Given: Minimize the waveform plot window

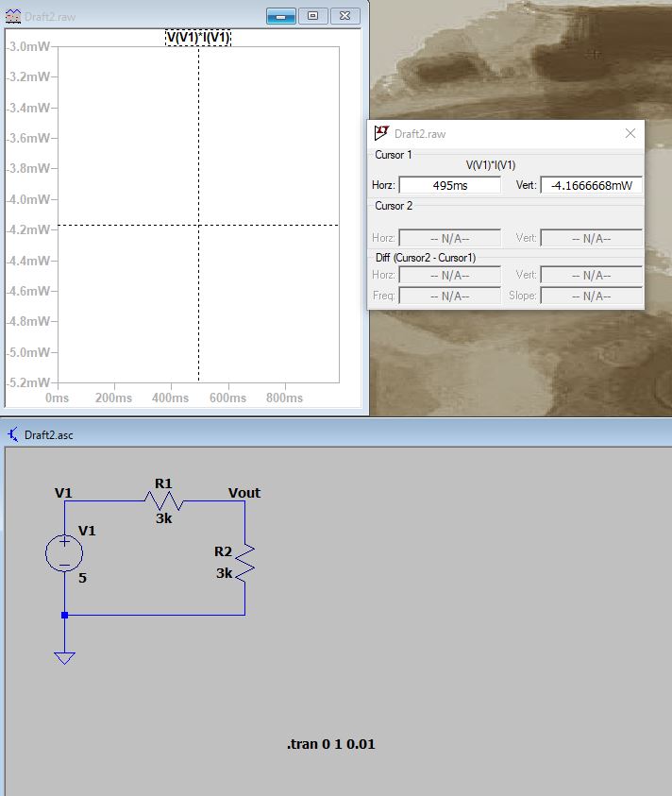Looking at the screenshot, I should (x=281, y=16).
